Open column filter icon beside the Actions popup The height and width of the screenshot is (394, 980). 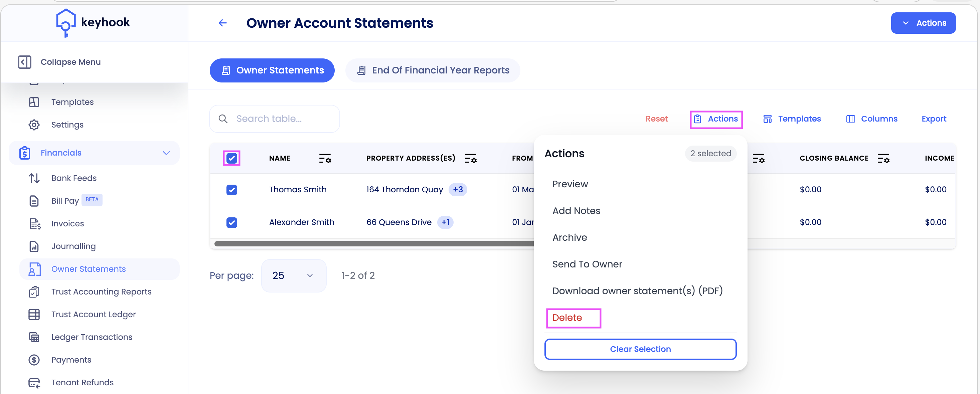click(x=759, y=159)
